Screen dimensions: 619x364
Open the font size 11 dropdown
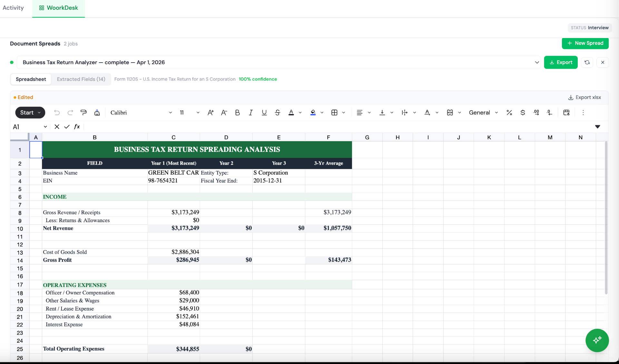click(x=190, y=113)
